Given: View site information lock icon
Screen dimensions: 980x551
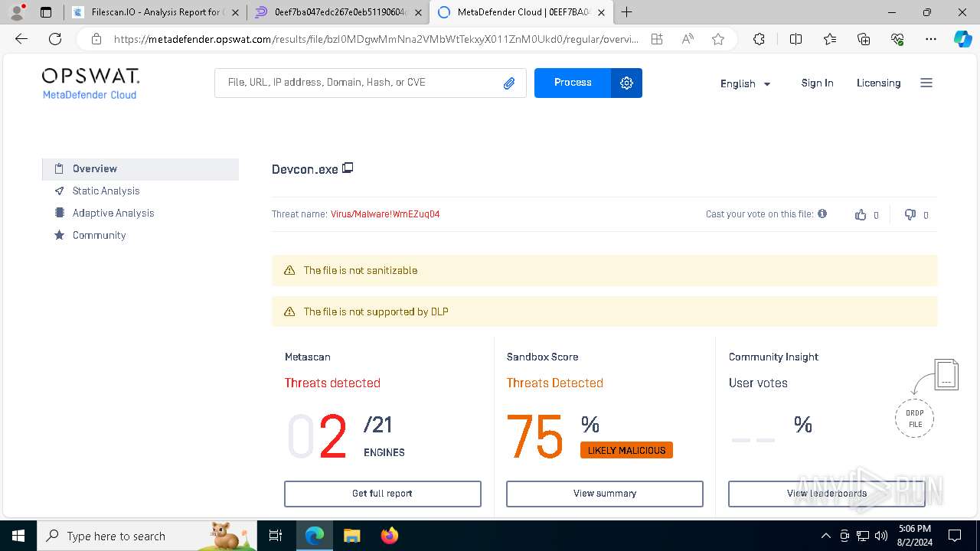Looking at the screenshot, I should 96,39.
